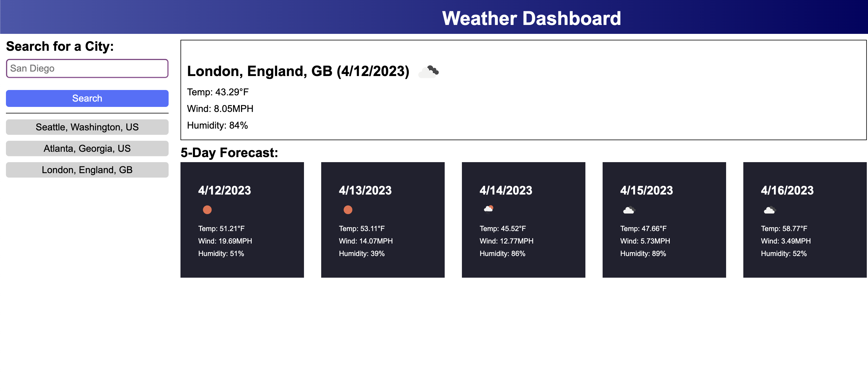Screen dimensions: 868x392
Task: Click the 4/12/2023 forecast date heading
Action: click(224, 190)
